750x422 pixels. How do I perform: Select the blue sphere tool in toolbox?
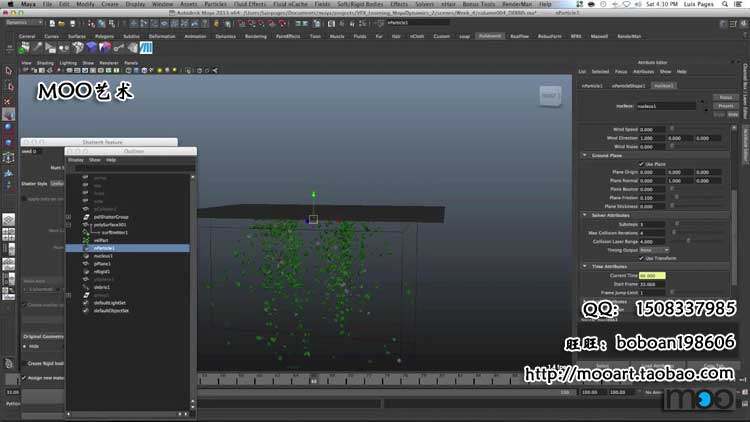(9, 128)
